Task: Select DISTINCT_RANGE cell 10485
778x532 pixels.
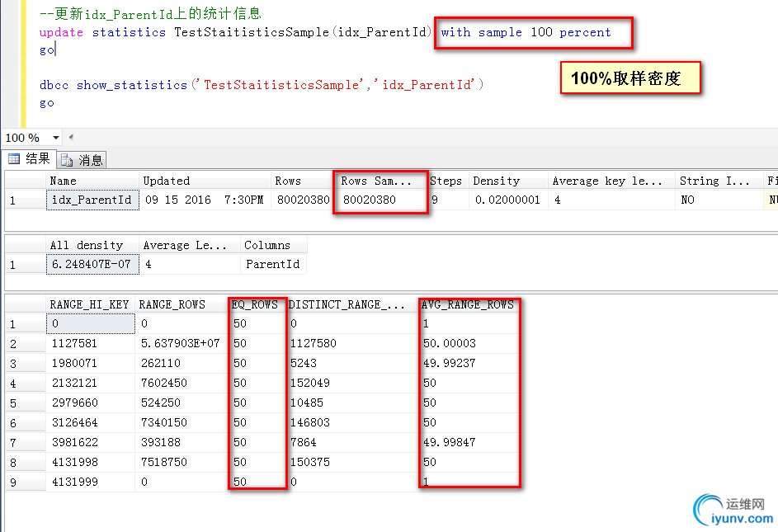Action: 352,403
